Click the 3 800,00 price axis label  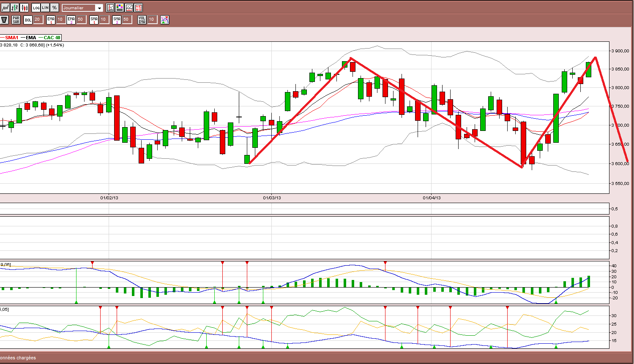[x=620, y=88]
